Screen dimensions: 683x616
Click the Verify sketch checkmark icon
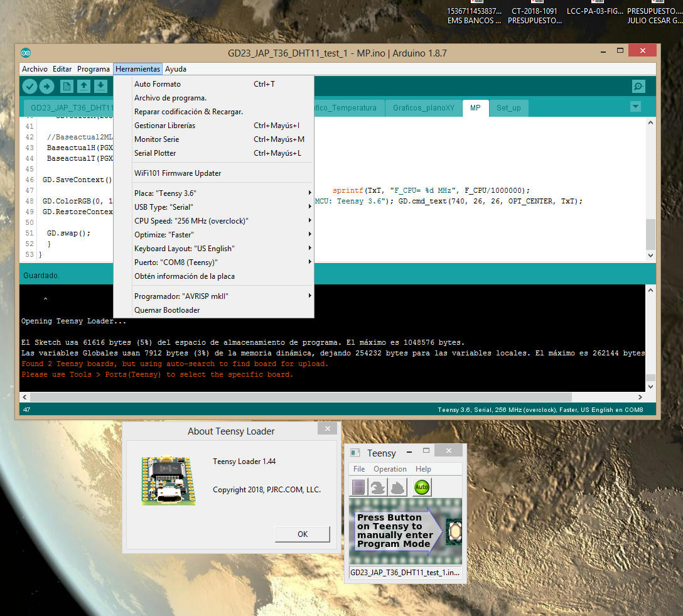point(30,86)
